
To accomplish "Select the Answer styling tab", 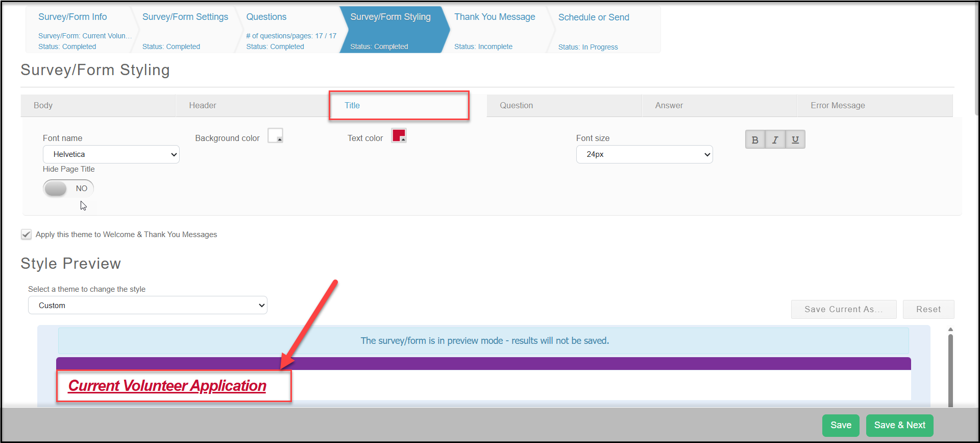I will (x=720, y=105).
